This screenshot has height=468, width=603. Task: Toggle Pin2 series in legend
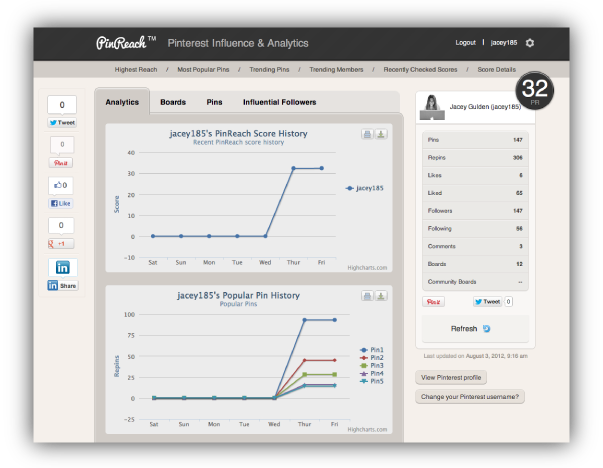tap(371, 358)
